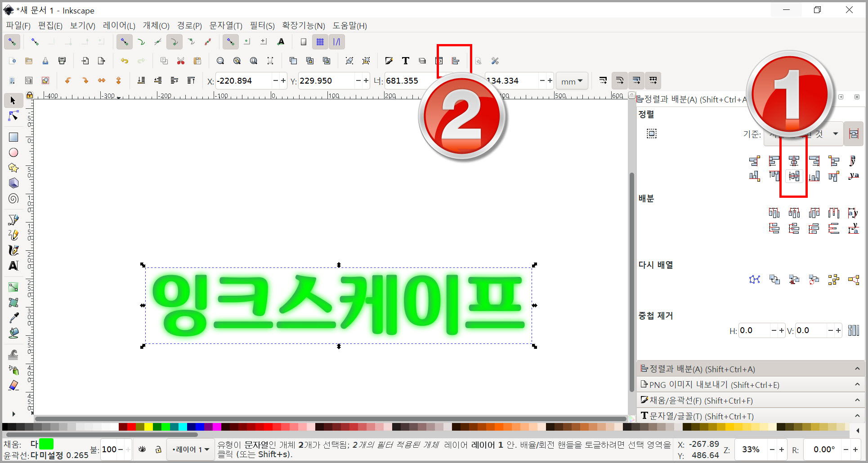Click Rotate 90 degrees counter-clockwise icon
Image resolution: width=868 pixels, height=463 pixels.
pyautogui.click(x=68, y=80)
